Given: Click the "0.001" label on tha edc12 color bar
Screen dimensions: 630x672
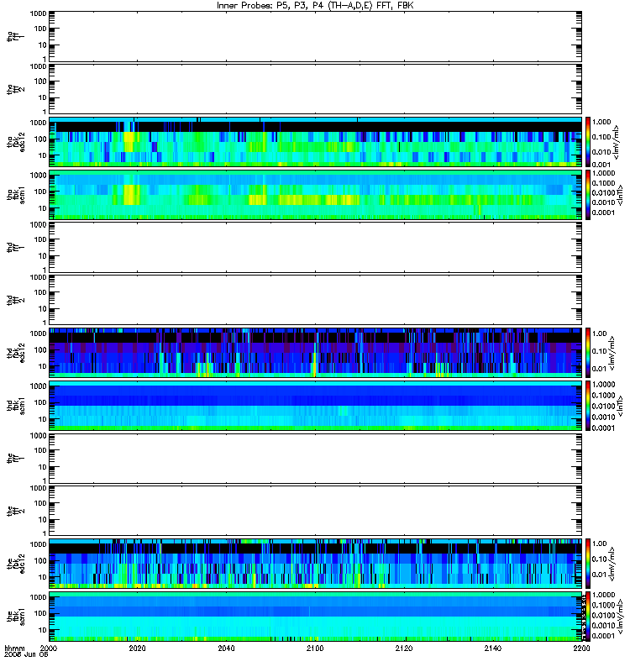Looking at the screenshot, I should [601, 164].
